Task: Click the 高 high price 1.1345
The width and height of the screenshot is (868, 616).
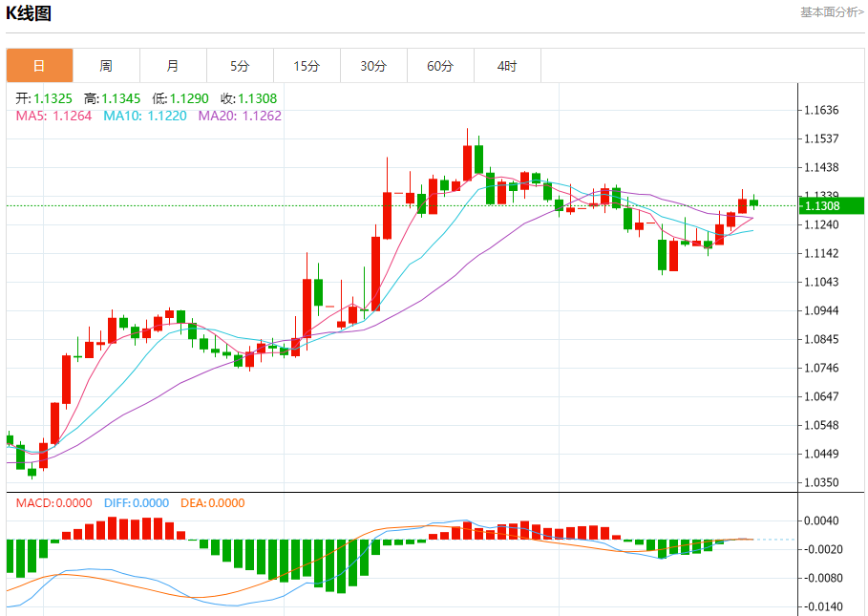Action: 112,98
